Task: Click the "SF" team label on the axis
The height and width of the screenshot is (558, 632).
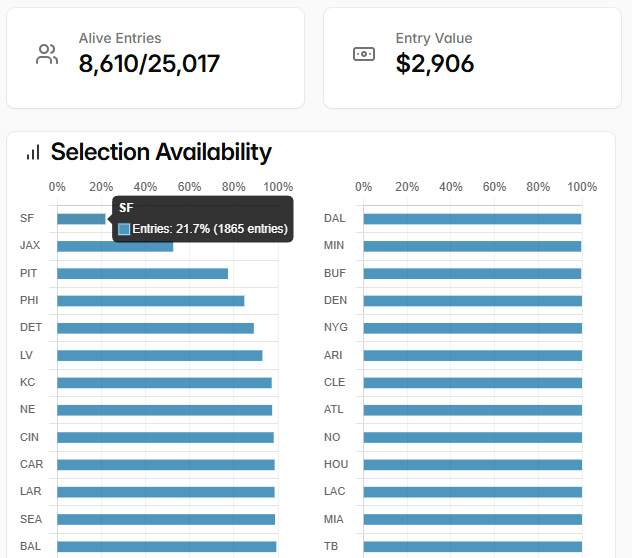Action: pyautogui.click(x=27, y=219)
